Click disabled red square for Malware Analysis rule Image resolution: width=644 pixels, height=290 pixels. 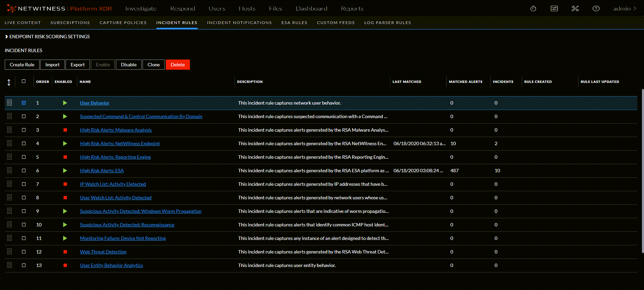(x=65, y=130)
